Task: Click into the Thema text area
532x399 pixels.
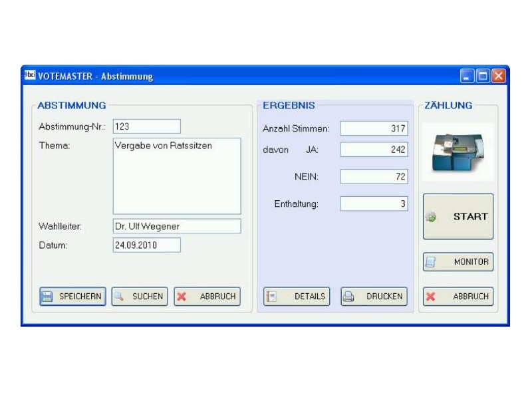Action: [176, 176]
